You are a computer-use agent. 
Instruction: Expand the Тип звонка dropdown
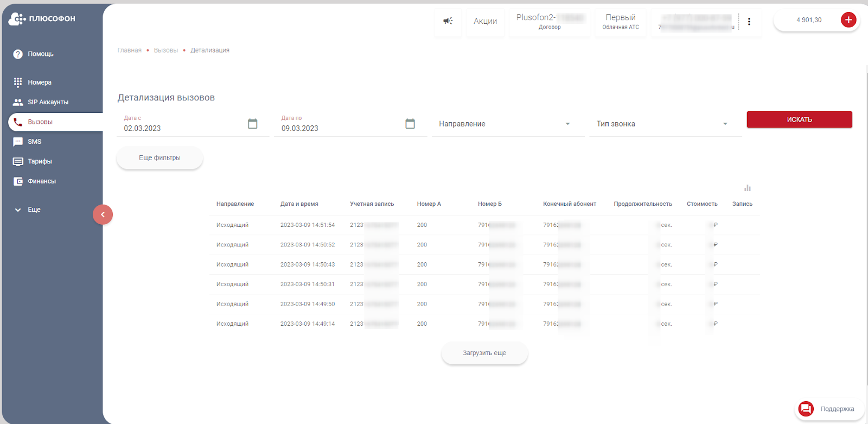tap(665, 124)
